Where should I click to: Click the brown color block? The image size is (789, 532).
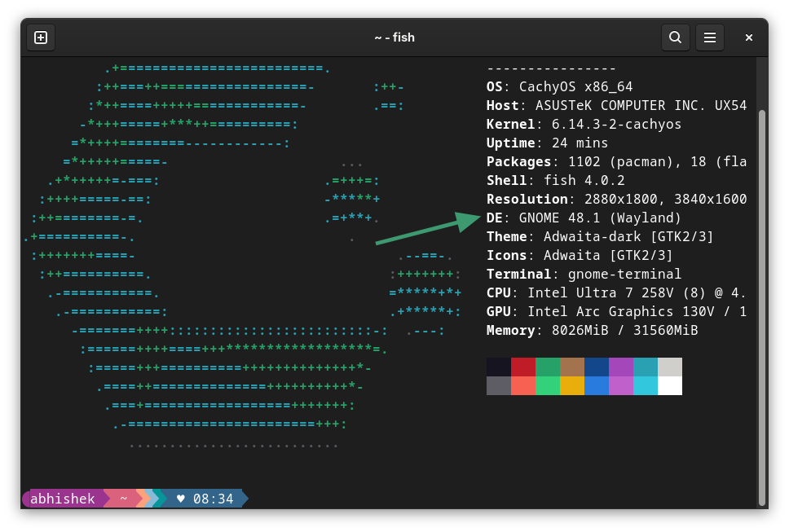tap(572, 367)
